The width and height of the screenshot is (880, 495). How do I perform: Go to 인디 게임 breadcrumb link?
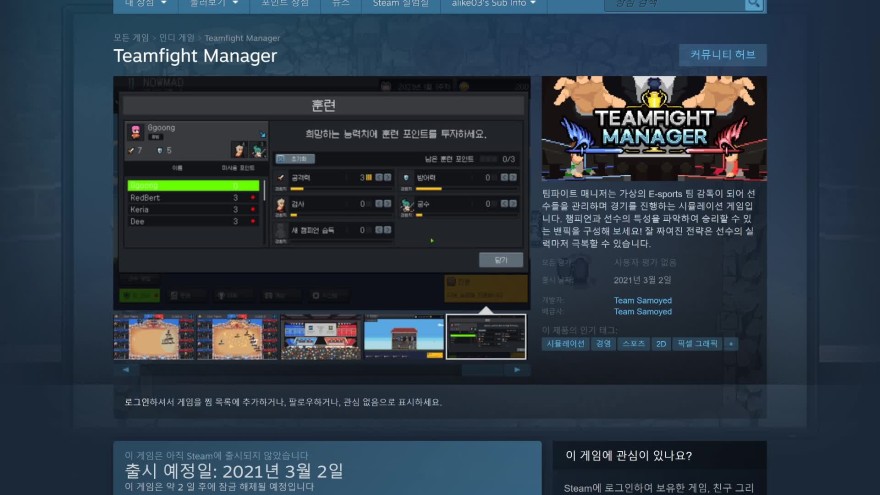pyautogui.click(x=177, y=38)
